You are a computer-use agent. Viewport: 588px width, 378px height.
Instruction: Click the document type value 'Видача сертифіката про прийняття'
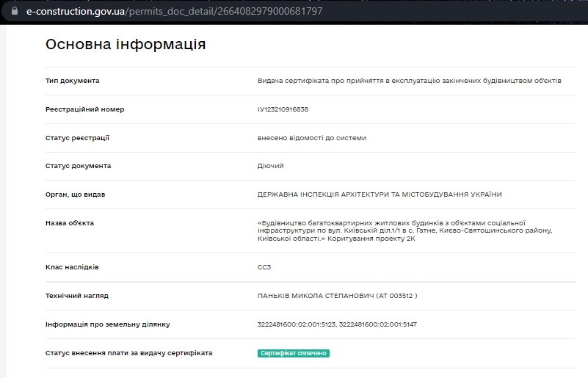pyautogui.click(x=410, y=81)
